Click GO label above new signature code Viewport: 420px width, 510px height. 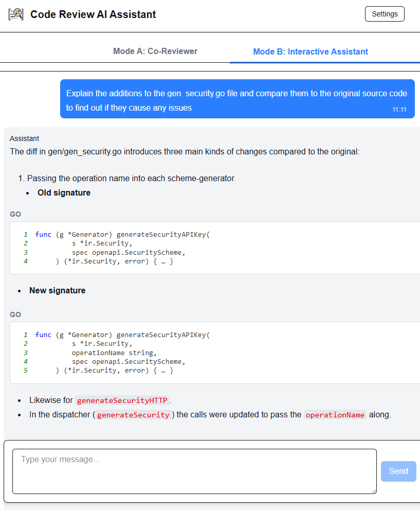coord(15,314)
